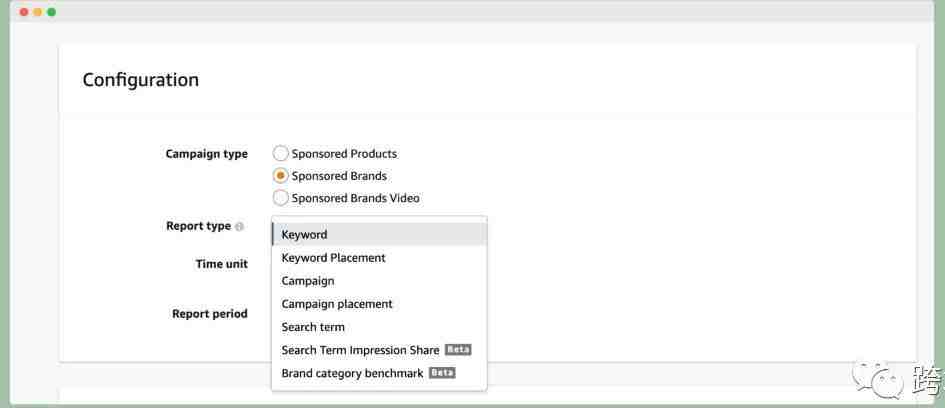Click the red close window dot
945x408 pixels.
[x=24, y=12]
